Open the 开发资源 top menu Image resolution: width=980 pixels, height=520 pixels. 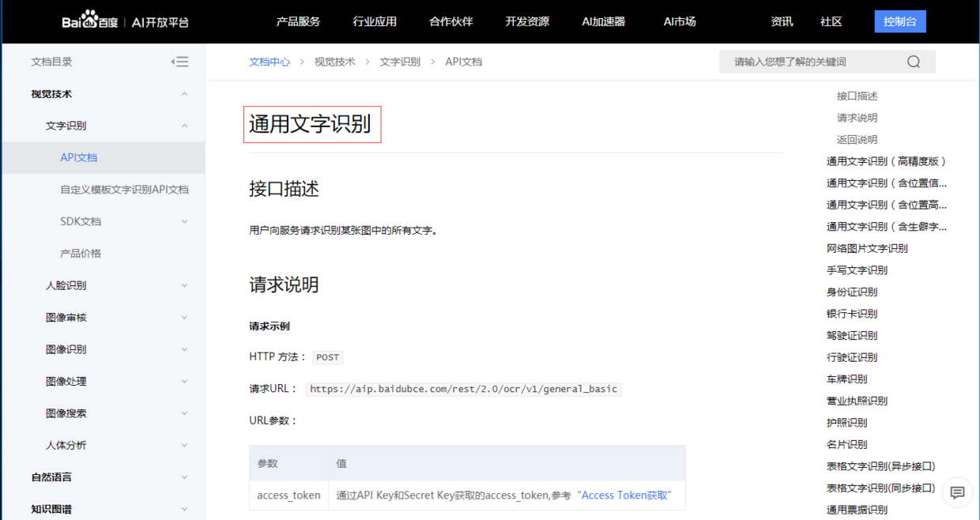[527, 21]
